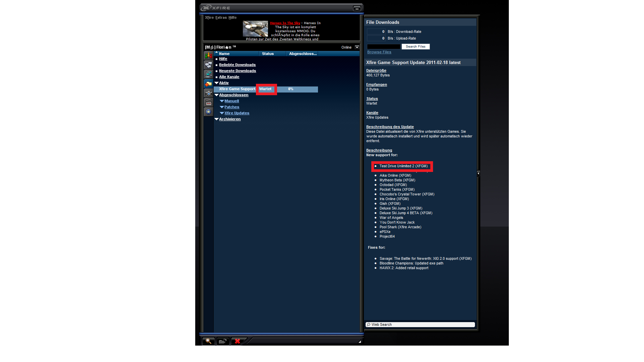This screenshot has width=644, height=362.
Task: Click the open folder button at bottom
Action: [x=223, y=341]
